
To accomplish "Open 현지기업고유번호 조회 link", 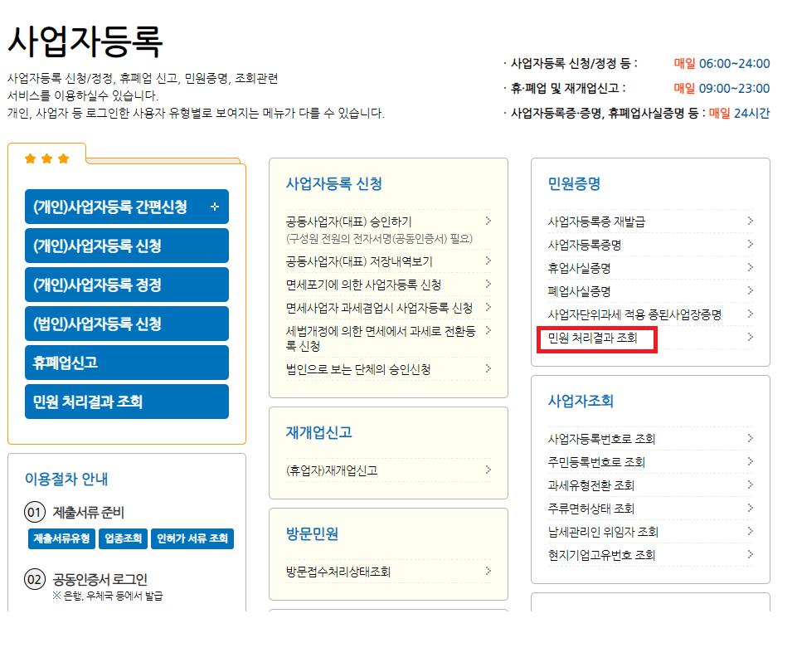I will click(x=601, y=555).
